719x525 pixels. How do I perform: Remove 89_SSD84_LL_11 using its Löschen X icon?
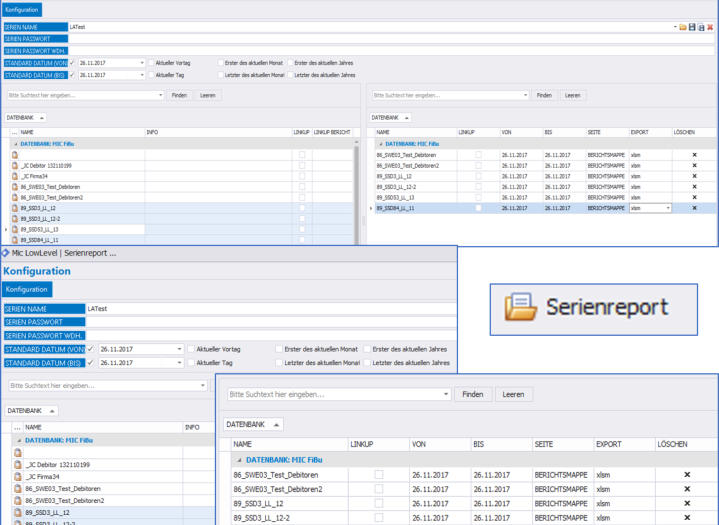694,208
